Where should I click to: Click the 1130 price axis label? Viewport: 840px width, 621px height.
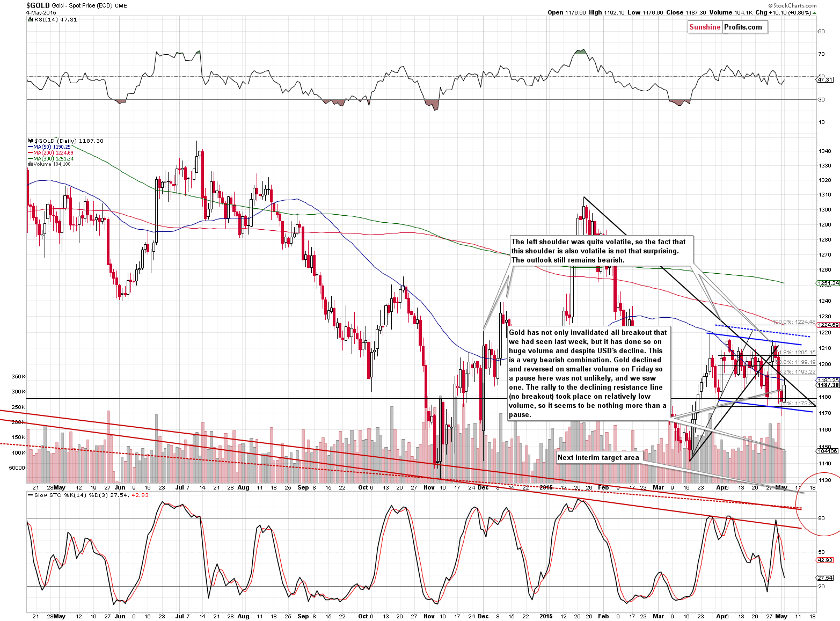pyautogui.click(x=824, y=480)
